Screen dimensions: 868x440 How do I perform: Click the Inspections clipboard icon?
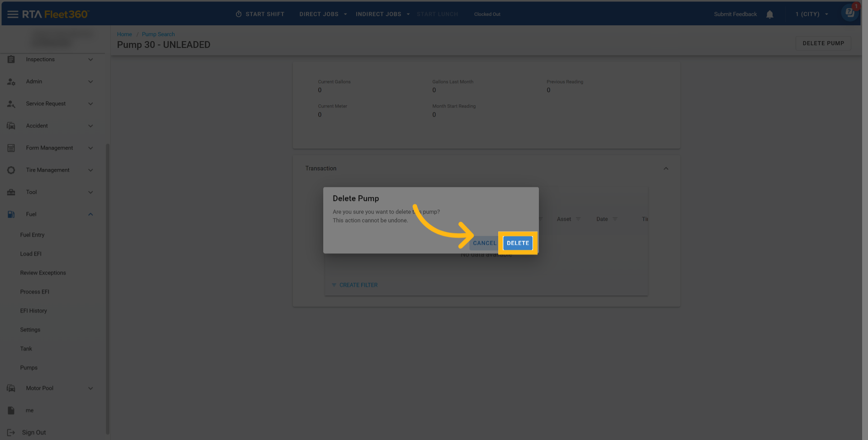[11, 60]
